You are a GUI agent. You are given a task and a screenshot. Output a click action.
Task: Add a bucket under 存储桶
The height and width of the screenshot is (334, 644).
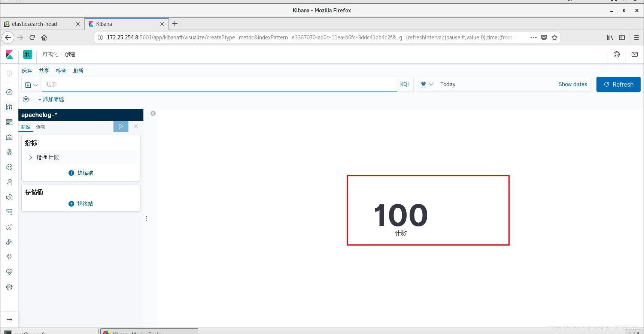click(x=81, y=204)
